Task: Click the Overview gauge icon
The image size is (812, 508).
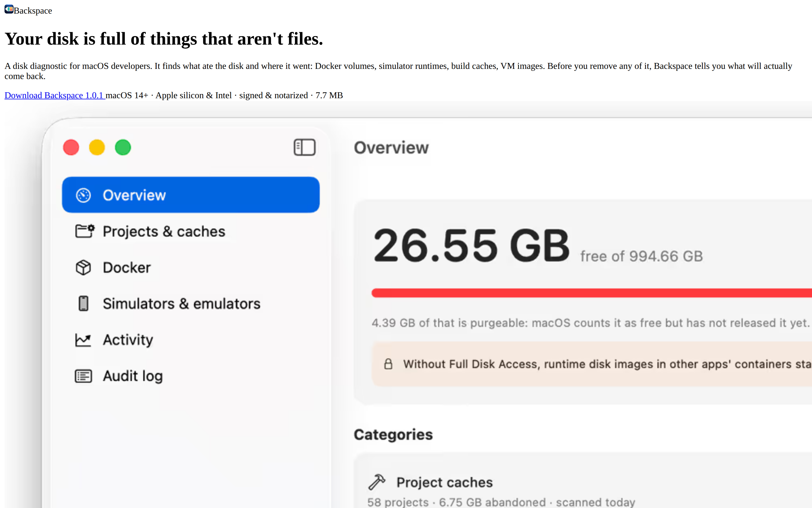Action: click(83, 195)
